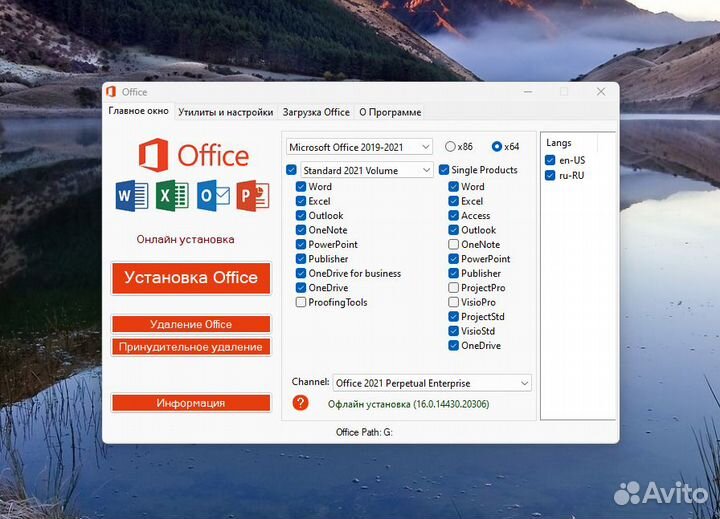Screen dimensions: 720x519
Task: Click the Word icon under the Office logo
Action: tap(132, 196)
